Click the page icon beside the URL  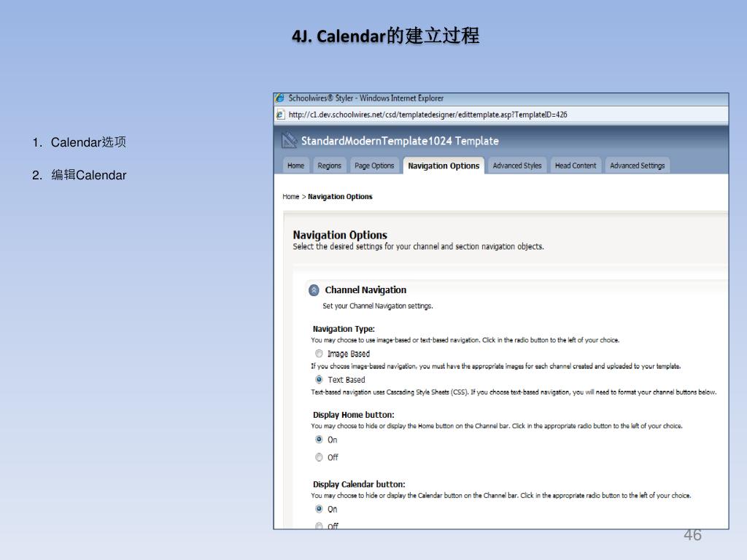[280, 114]
